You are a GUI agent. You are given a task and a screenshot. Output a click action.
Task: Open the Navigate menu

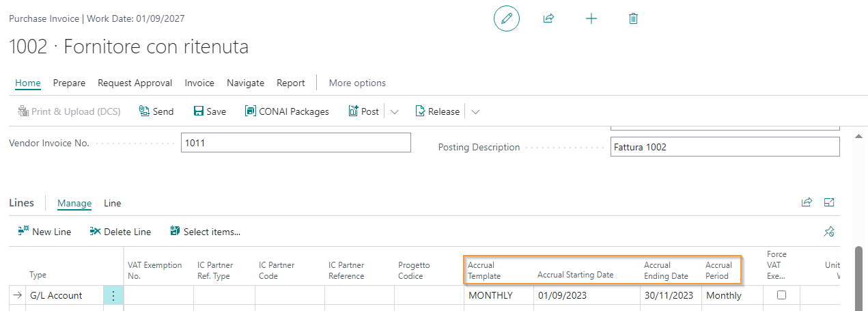click(x=245, y=83)
